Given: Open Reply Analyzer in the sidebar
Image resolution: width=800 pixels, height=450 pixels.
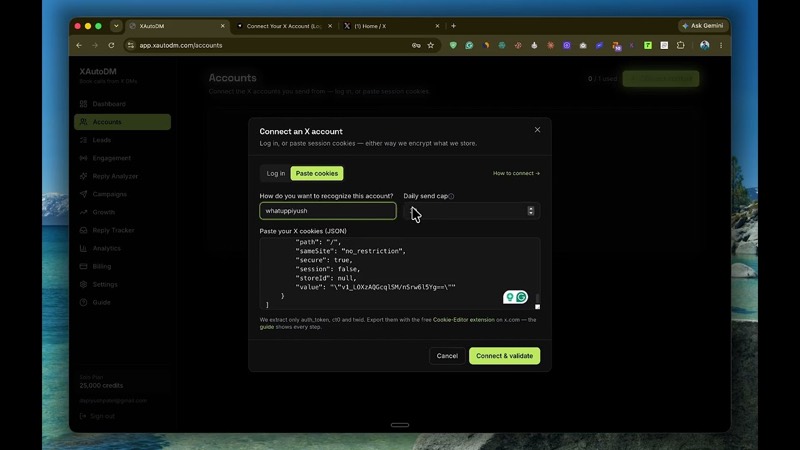Looking at the screenshot, I should click(x=122, y=176).
